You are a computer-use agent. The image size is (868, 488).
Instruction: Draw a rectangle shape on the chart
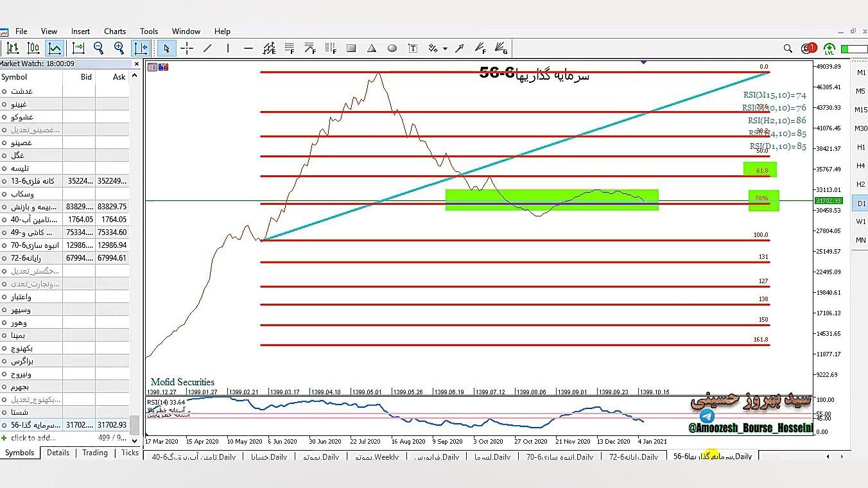[351, 48]
